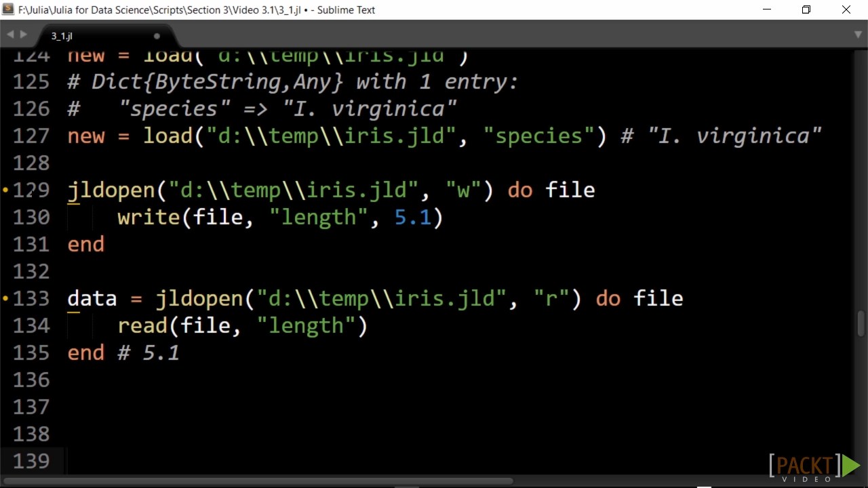The image size is (868, 488).
Task: Go to next tab with right arrow
Action: [24, 35]
